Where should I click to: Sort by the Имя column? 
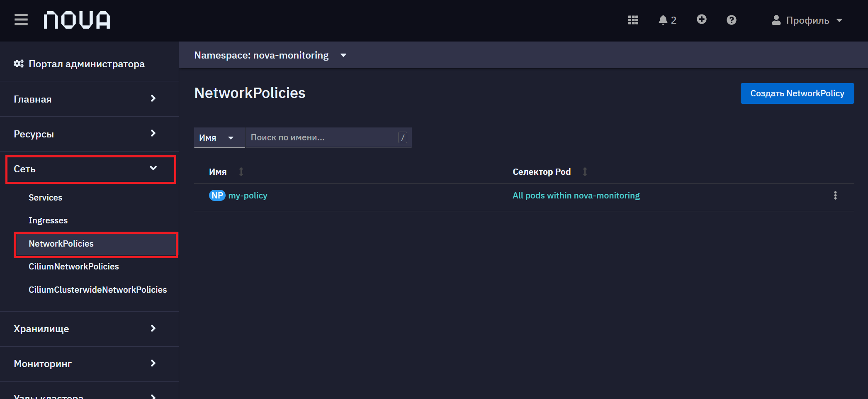click(226, 171)
